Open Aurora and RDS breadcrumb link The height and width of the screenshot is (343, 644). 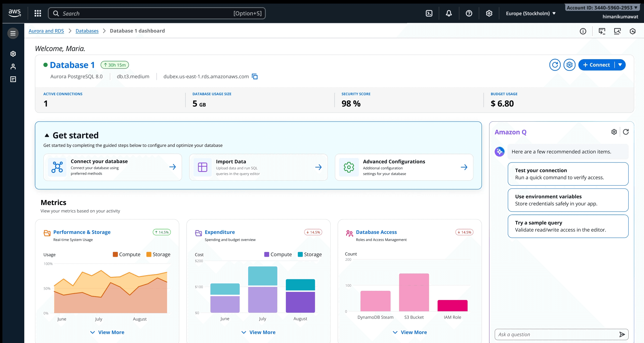[x=46, y=31]
